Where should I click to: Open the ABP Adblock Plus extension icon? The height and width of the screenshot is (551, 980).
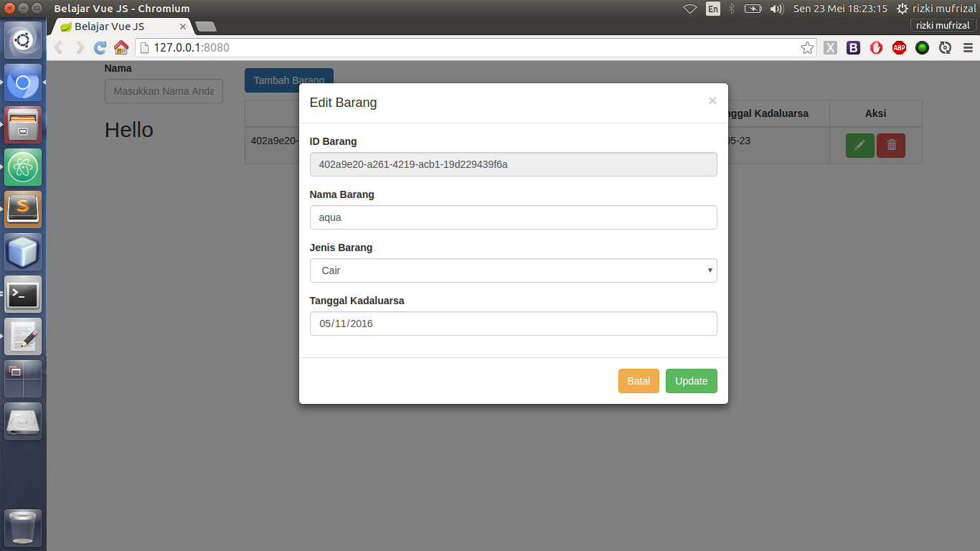pyautogui.click(x=899, y=47)
